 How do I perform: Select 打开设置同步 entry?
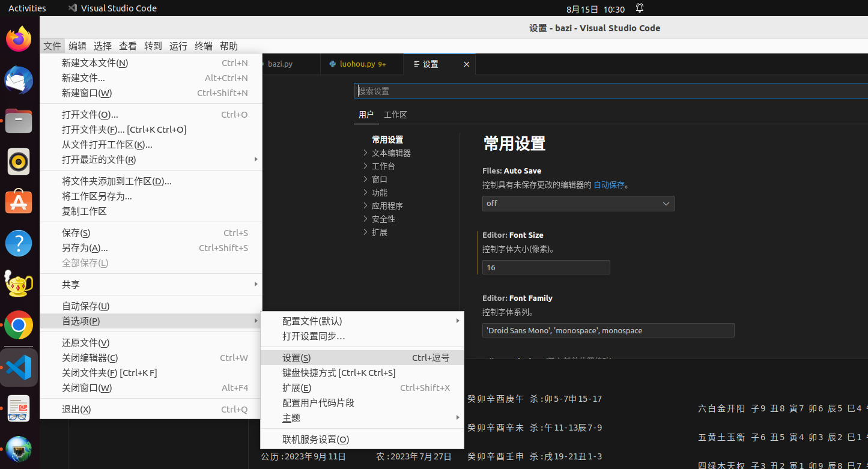[362, 336]
